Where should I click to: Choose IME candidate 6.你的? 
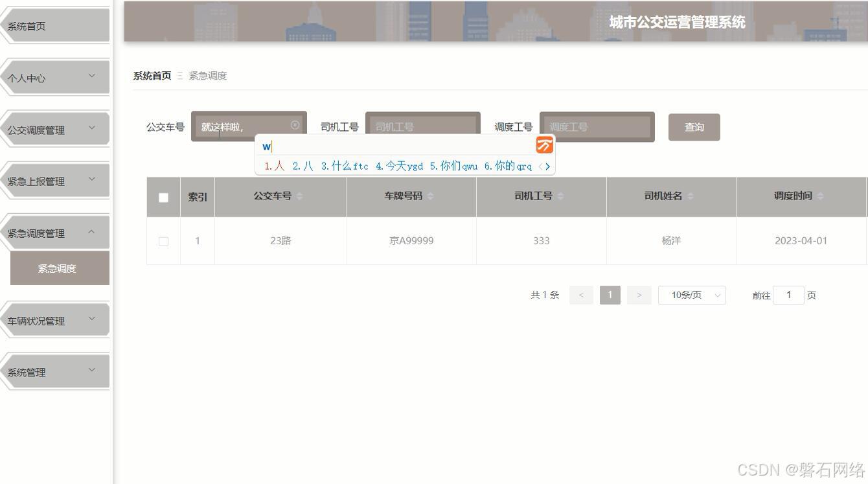click(508, 167)
